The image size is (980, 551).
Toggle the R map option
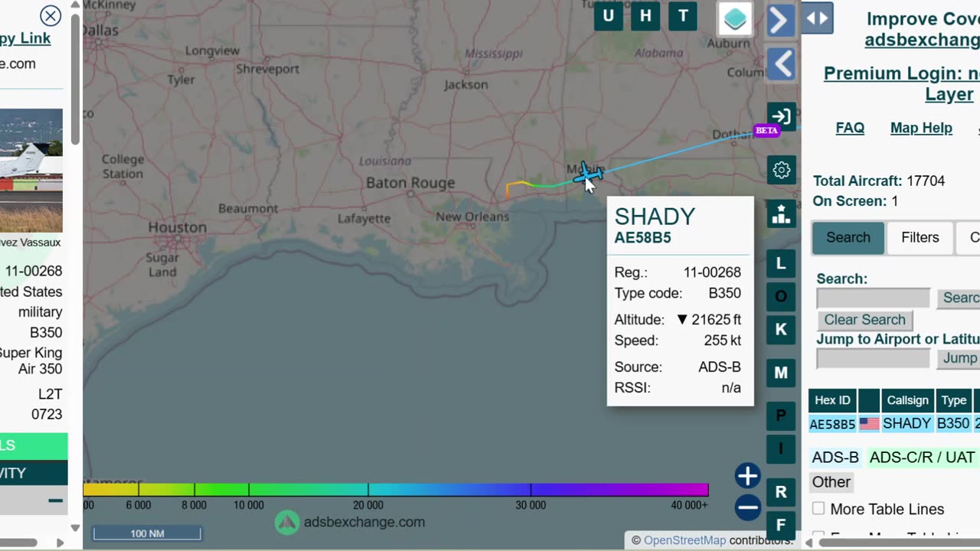pyautogui.click(x=781, y=492)
